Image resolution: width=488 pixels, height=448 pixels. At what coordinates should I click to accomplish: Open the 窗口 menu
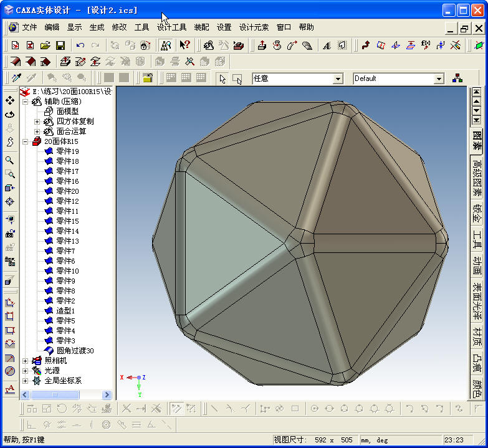(x=284, y=27)
